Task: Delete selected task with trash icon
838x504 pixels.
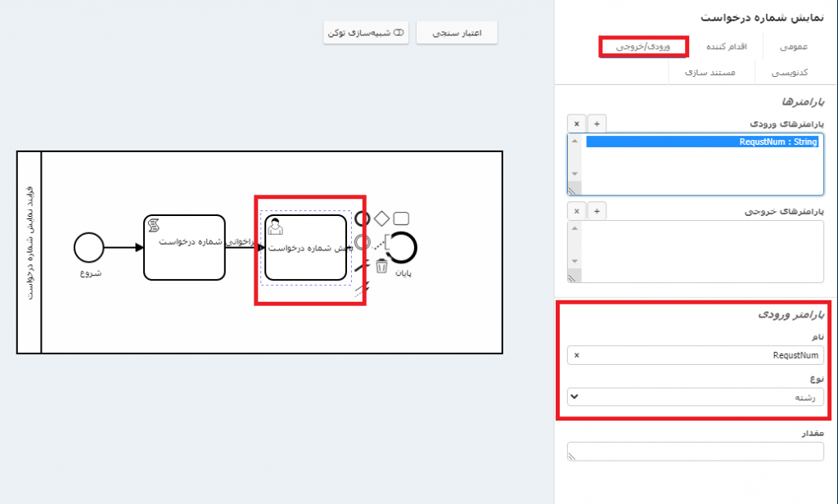Action: 381,265
